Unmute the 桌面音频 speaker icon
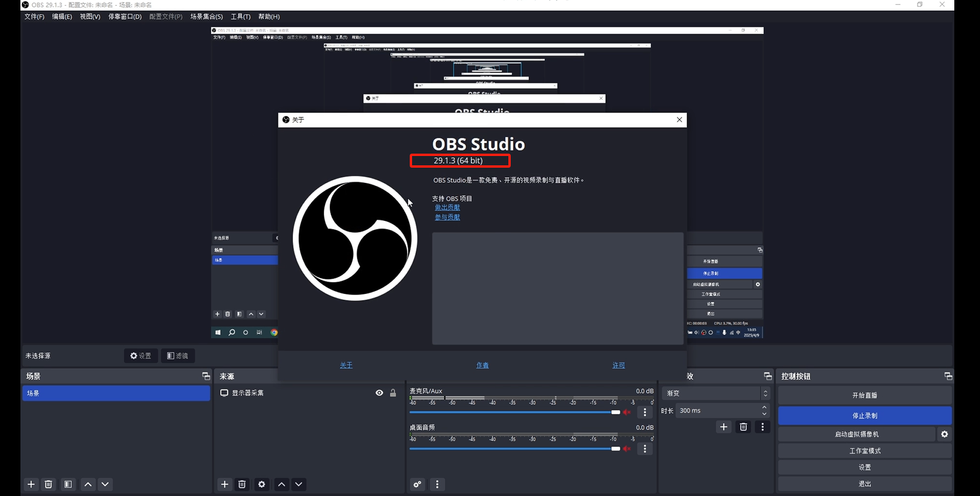Viewport: 980px width, 496px height. pos(627,449)
